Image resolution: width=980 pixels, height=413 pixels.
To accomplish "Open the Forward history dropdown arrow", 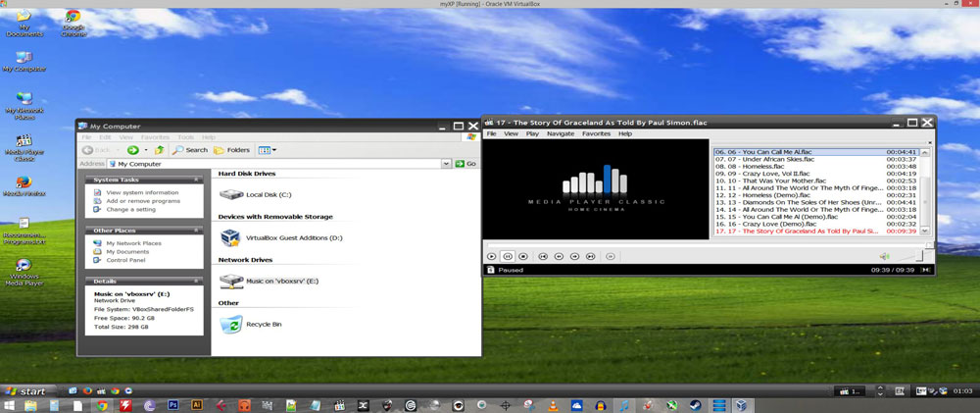I will coord(146,150).
